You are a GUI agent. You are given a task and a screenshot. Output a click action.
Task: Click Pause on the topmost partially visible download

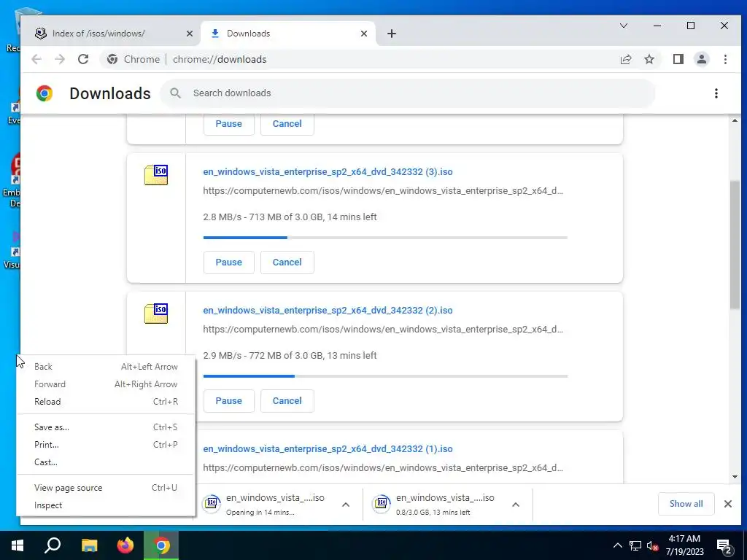pos(228,124)
